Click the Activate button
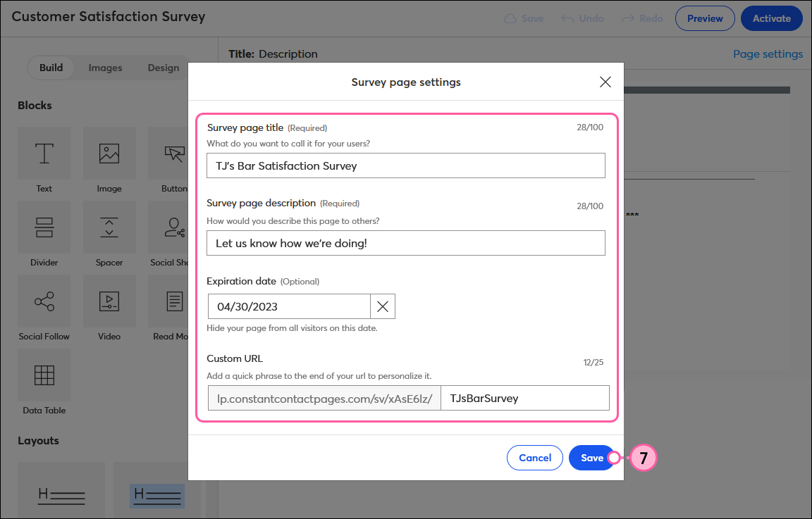Image resolution: width=812 pixels, height=519 pixels. coord(772,18)
